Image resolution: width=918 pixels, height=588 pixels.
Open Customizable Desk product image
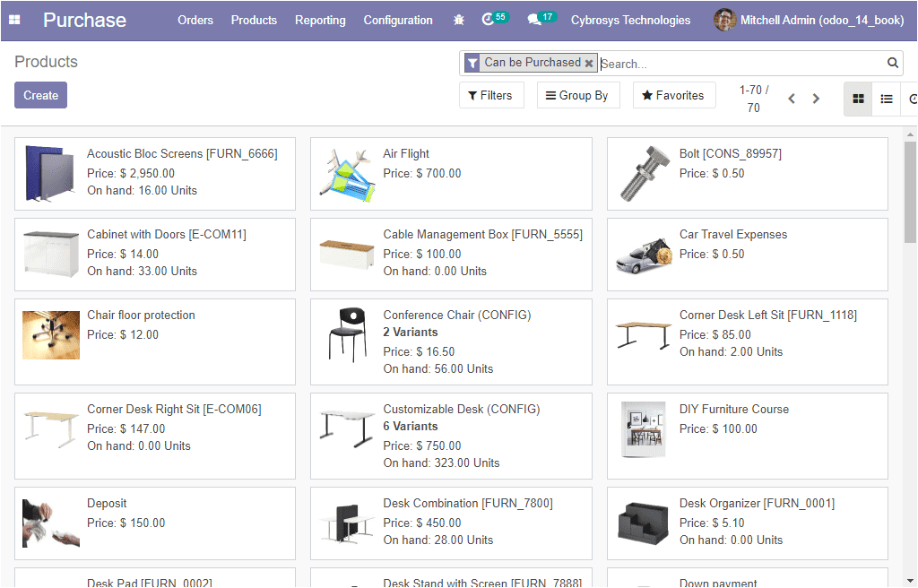pos(347,429)
